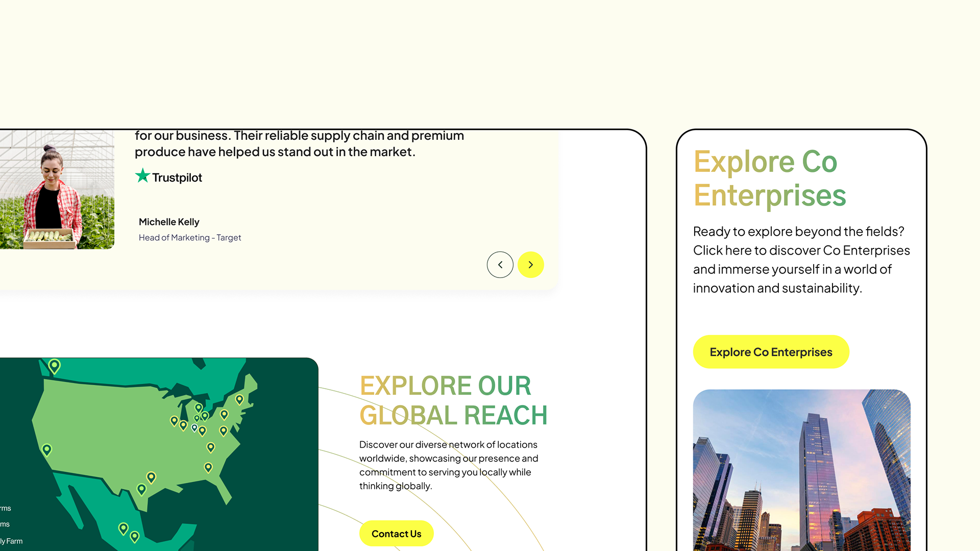Click the testimonial quote about reliable supply chain
The width and height of the screenshot is (980, 551).
point(299,144)
